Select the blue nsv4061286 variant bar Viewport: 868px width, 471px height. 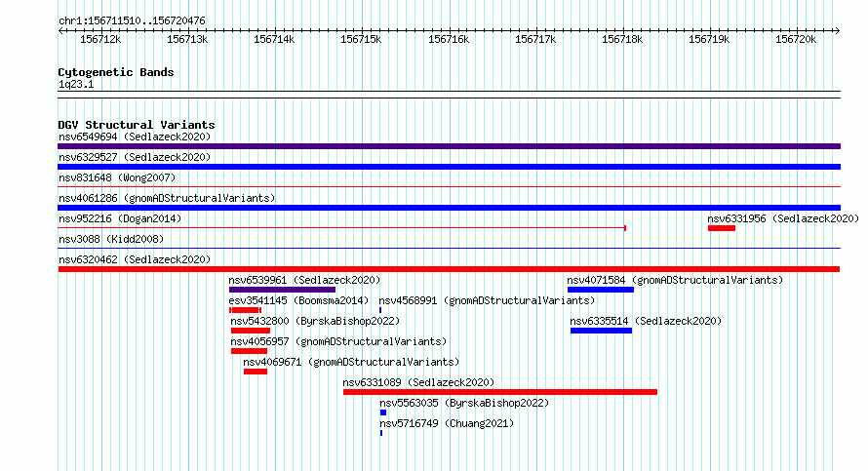coord(449,208)
